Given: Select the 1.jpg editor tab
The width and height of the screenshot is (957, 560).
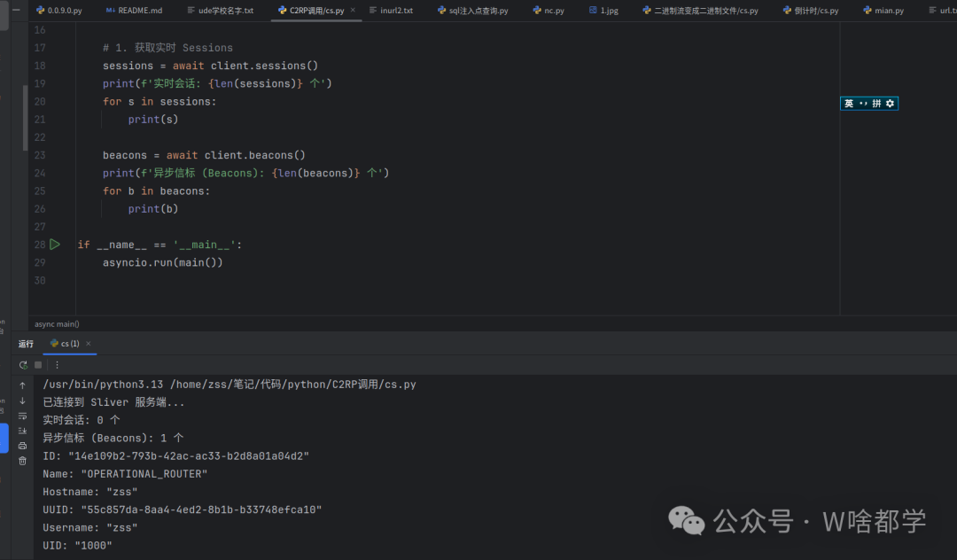Looking at the screenshot, I should tap(603, 11).
